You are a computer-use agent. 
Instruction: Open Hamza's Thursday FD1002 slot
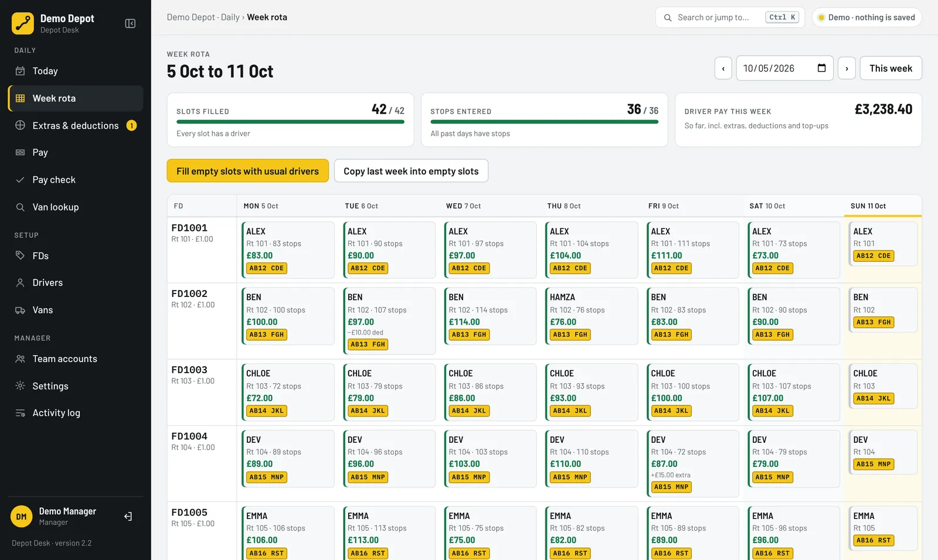pyautogui.click(x=591, y=316)
